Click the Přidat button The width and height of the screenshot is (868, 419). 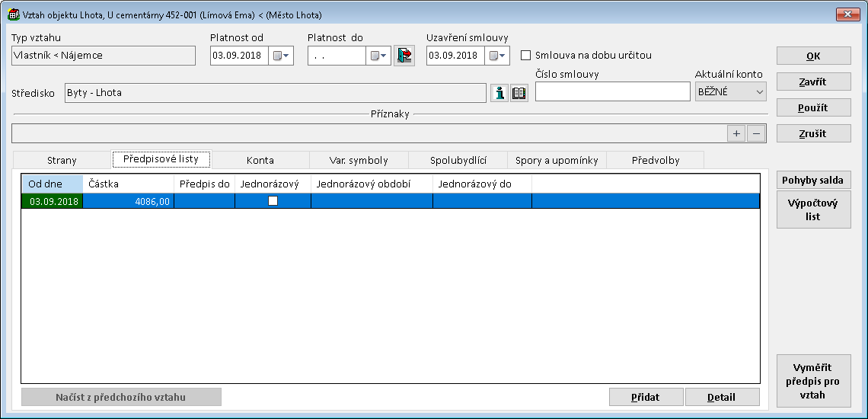click(646, 397)
